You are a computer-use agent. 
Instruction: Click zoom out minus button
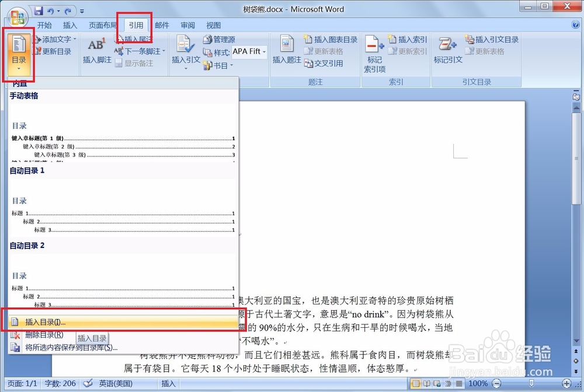pyautogui.click(x=496, y=383)
